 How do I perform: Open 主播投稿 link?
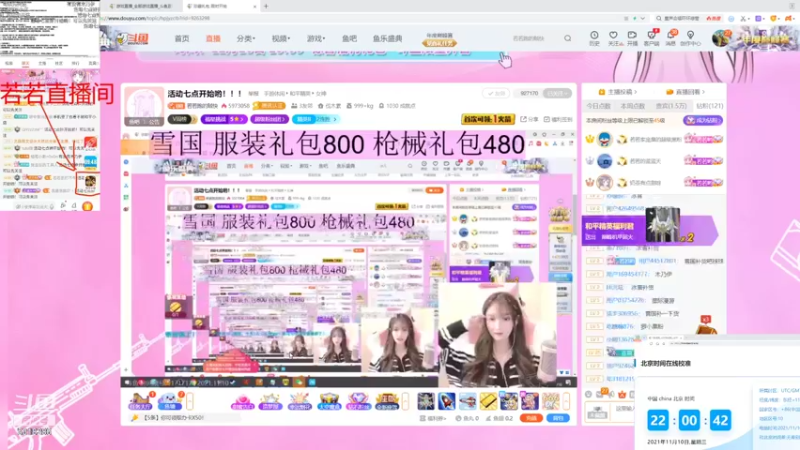tap(618, 92)
